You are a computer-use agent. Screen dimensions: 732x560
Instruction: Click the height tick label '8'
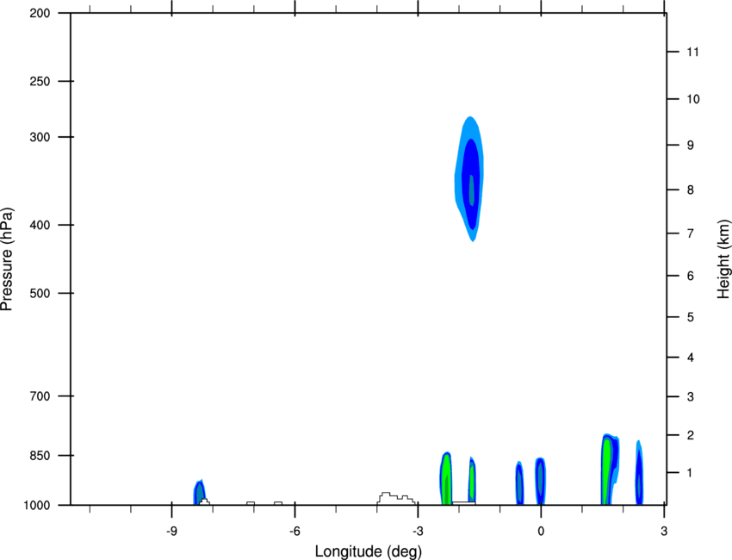pos(691,190)
